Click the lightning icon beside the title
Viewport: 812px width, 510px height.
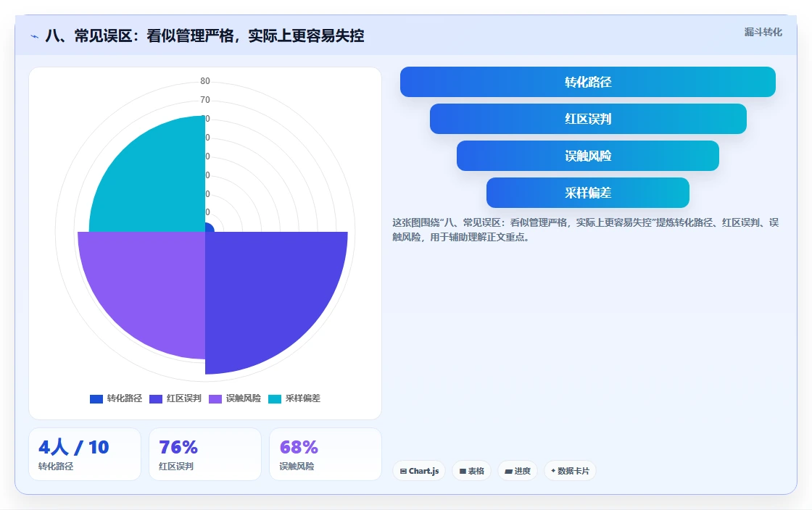[x=35, y=36]
